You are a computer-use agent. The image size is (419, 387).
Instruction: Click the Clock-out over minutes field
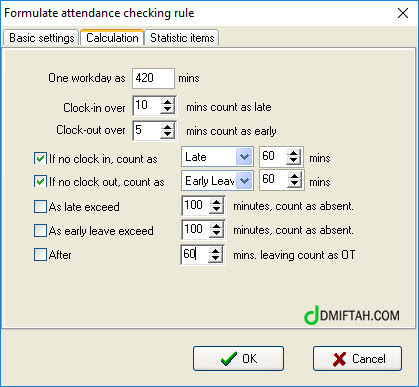click(x=147, y=130)
